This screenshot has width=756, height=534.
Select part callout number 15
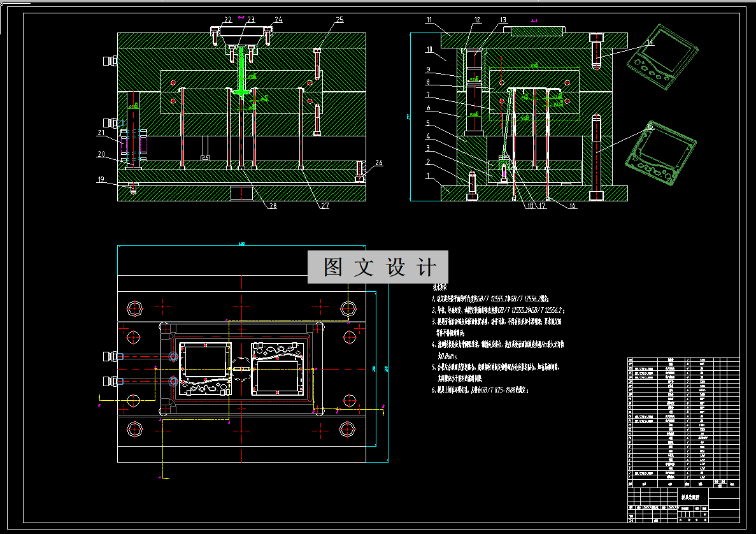(650, 127)
